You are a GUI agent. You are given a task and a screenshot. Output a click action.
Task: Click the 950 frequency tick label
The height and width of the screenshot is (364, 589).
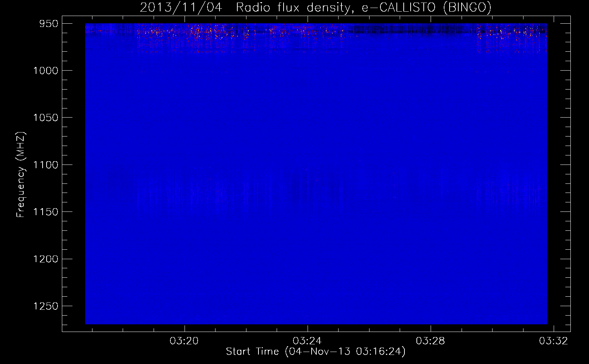(49, 24)
